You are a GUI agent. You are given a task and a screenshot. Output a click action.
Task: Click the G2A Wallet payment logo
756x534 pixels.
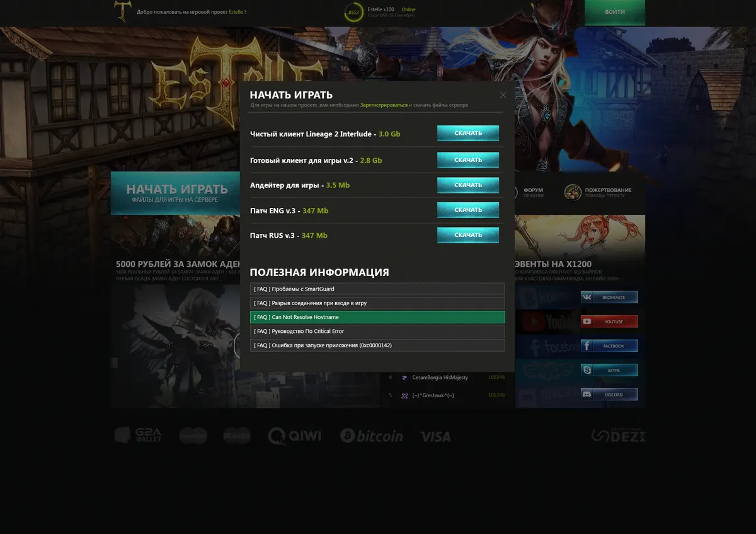[138, 435]
